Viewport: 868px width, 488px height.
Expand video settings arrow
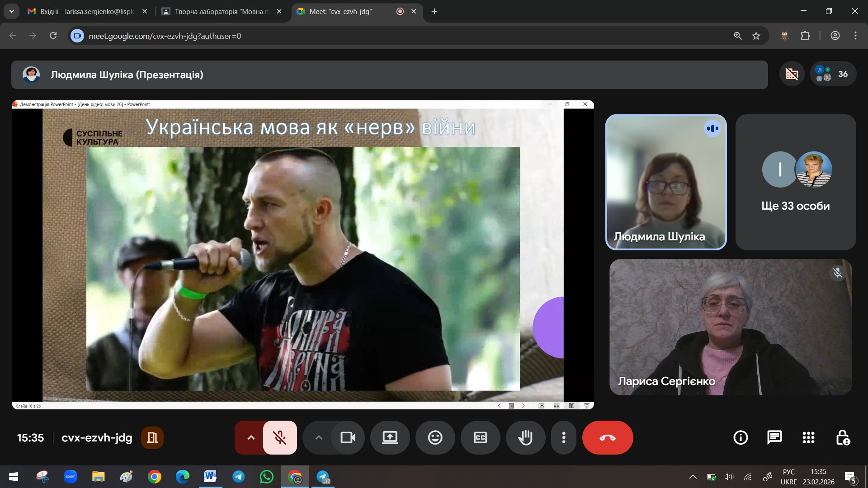(x=319, y=437)
